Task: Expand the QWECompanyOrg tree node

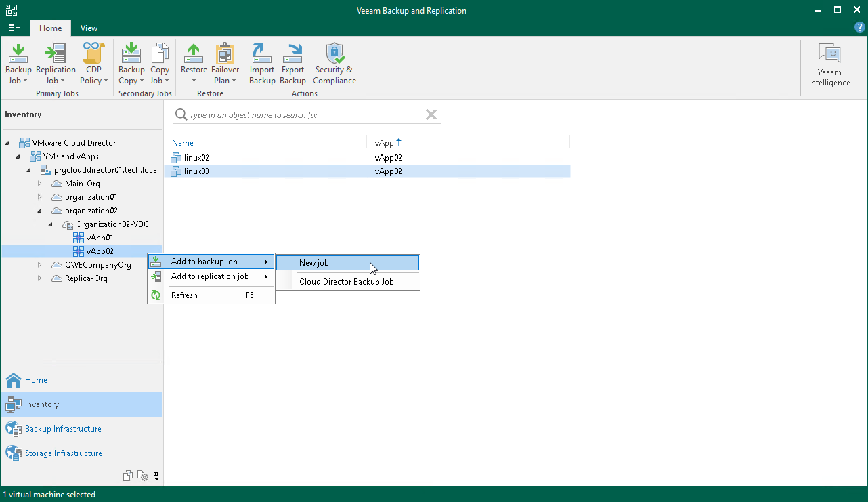Action: 39,265
